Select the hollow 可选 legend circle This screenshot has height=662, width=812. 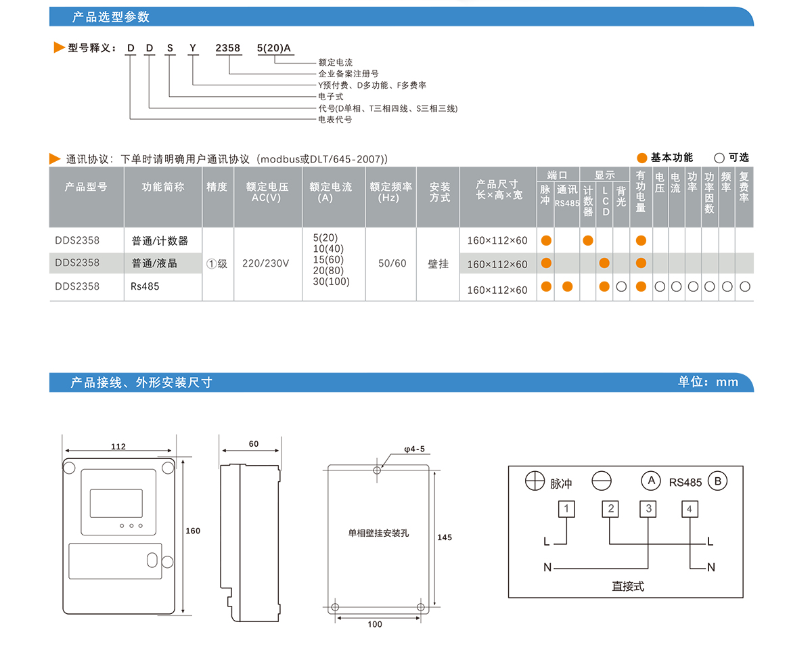719,158
